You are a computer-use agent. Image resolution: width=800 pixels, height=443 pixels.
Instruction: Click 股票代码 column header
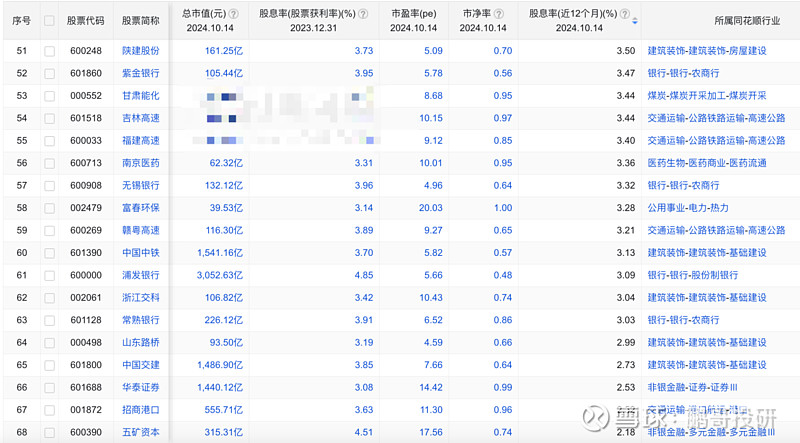coord(85,20)
